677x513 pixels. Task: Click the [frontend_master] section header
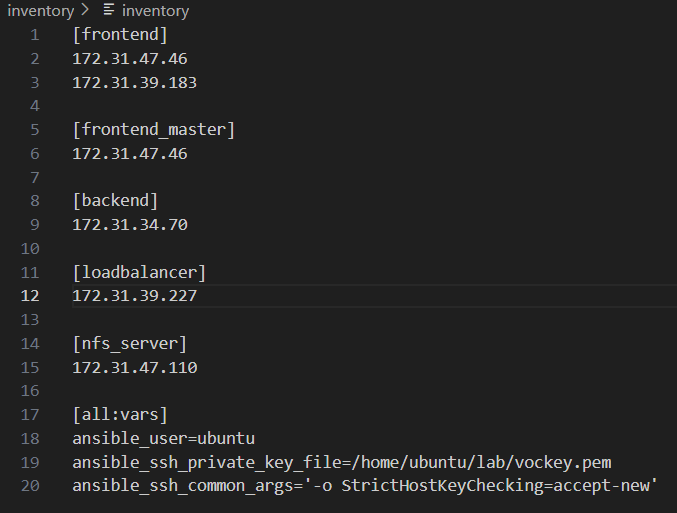pyautogui.click(x=153, y=130)
